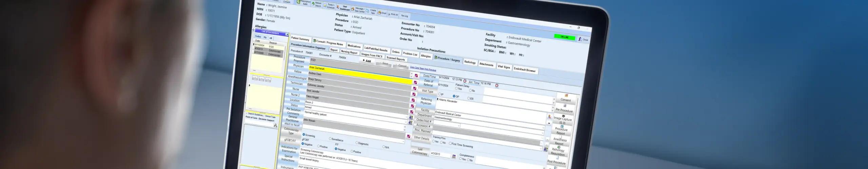
Task: Expand the Pre Sedation Comments dropdown
Action: (x=407, y=117)
